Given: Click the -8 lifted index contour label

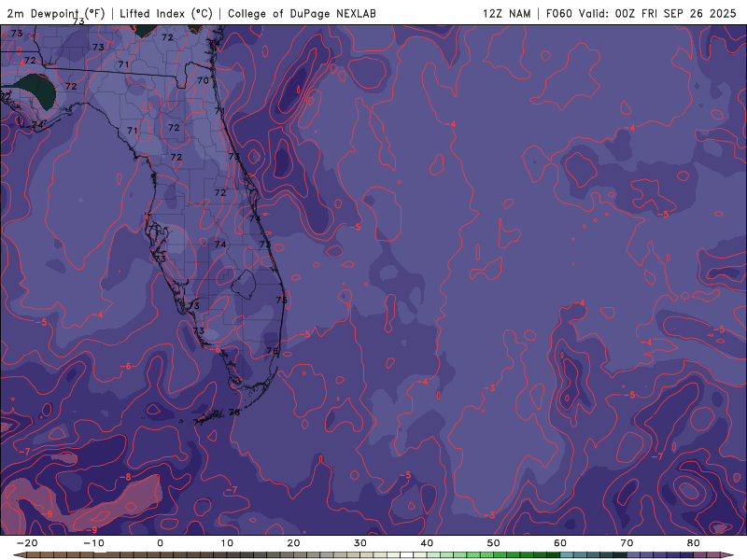Looking at the screenshot, I should pyautogui.click(x=125, y=477).
